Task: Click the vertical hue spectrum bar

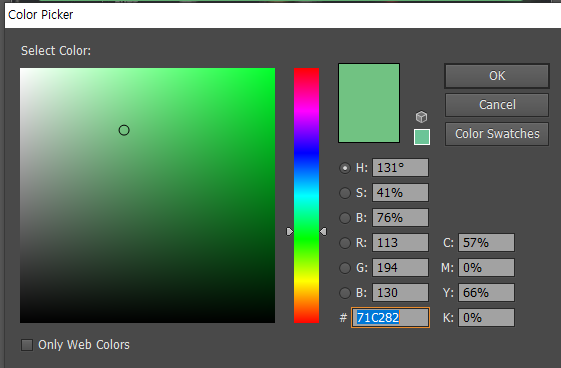Action: coord(306,195)
